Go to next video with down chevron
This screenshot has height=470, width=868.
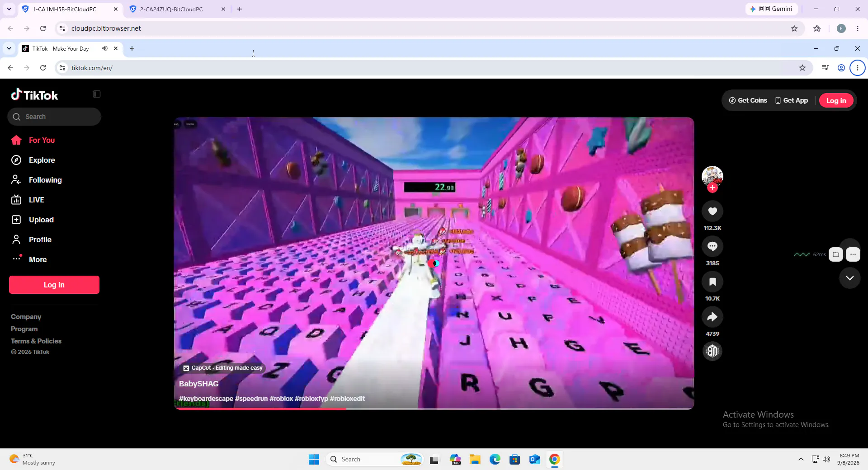click(x=850, y=278)
